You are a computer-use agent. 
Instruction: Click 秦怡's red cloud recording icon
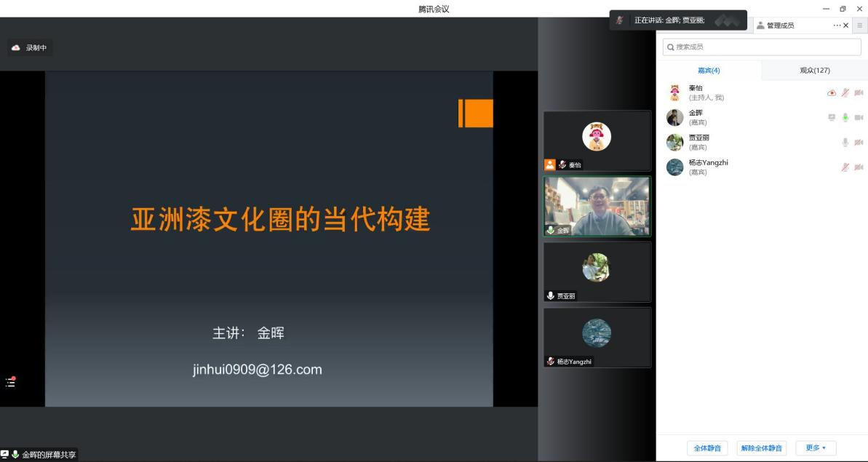click(832, 92)
